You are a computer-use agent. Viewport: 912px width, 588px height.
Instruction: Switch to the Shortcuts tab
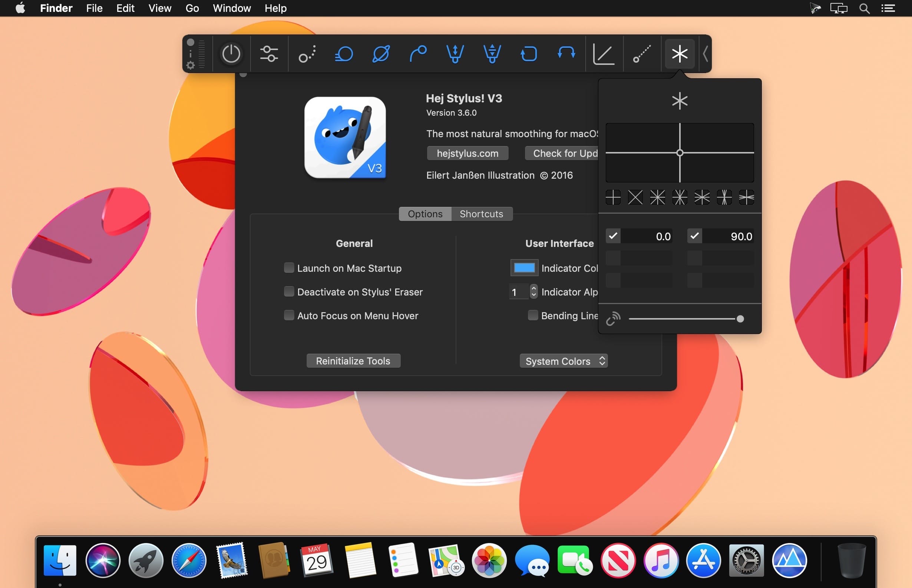[481, 214]
